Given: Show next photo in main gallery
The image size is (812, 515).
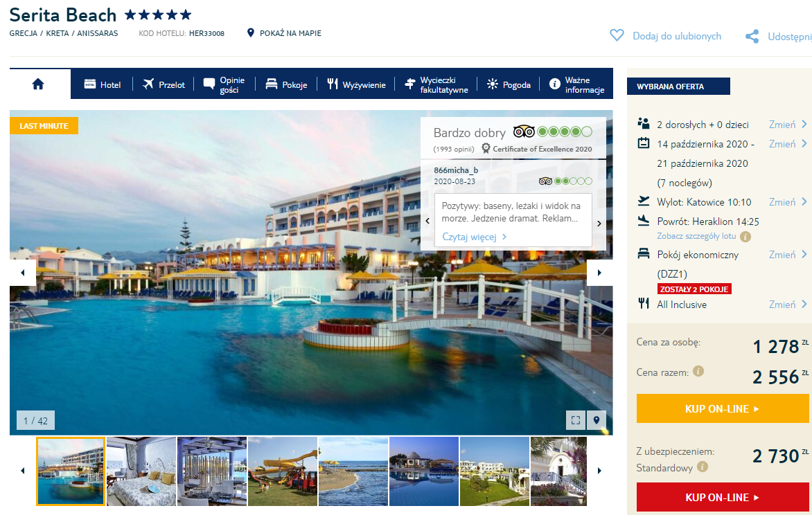Looking at the screenshot, I should coord(599,273).
